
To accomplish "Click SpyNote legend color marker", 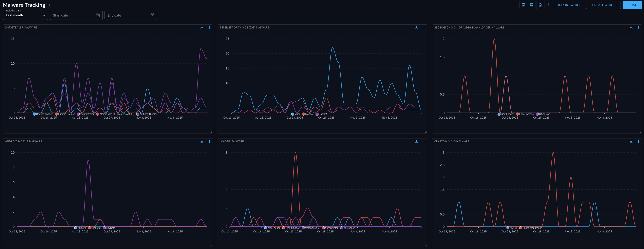I will tap(104, 228).
